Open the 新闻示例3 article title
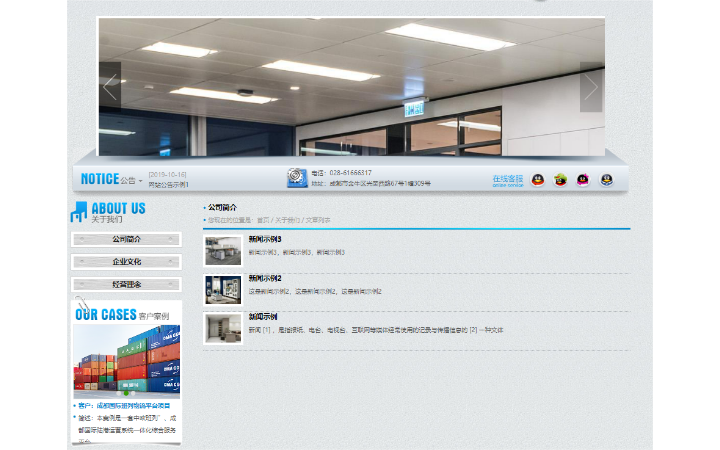The width and height of the screenshot is (720, 450). pos(265,239)
